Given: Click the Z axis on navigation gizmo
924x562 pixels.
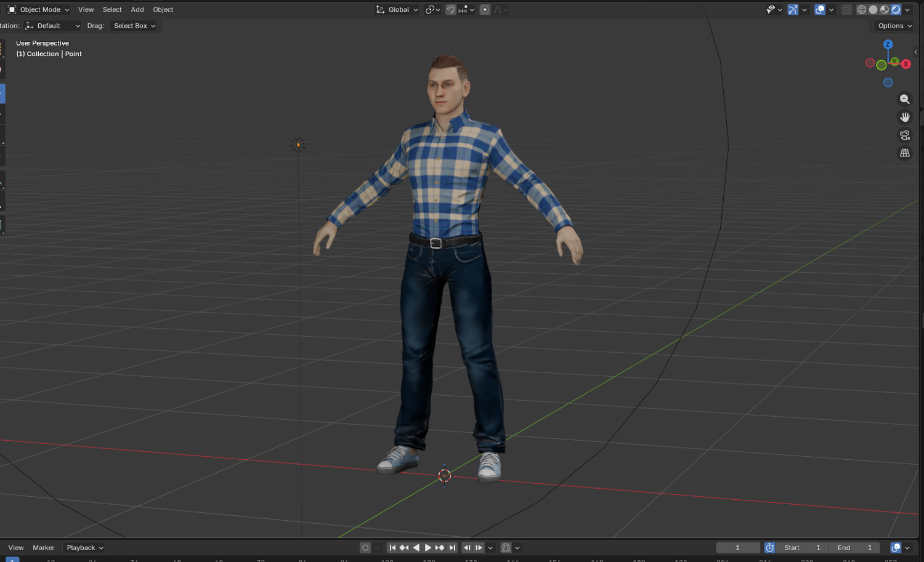Looking at the screenshot, I should click(x=888, y=44).
